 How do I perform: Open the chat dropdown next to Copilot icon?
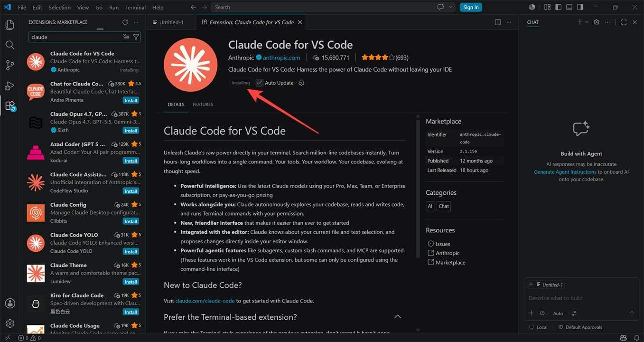pos(450,7)
